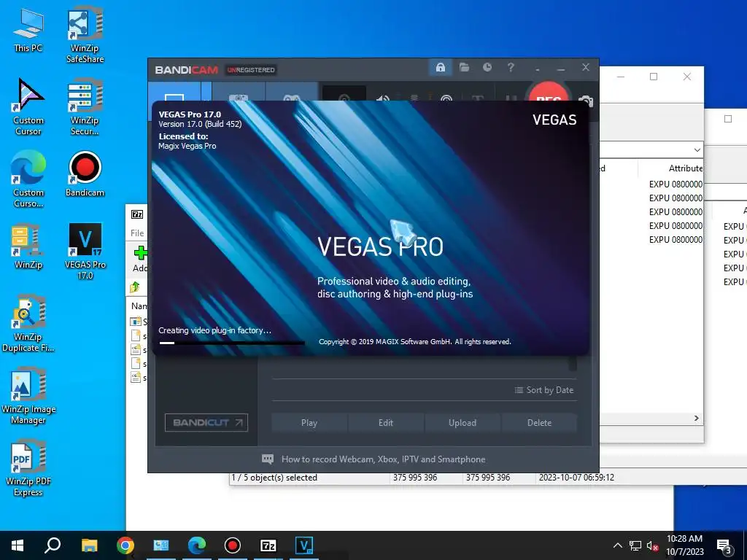Click the '1 / 5 object(s) selected' status text
Image resolution: width=747 pixels, height=560 pixels.
274,477
